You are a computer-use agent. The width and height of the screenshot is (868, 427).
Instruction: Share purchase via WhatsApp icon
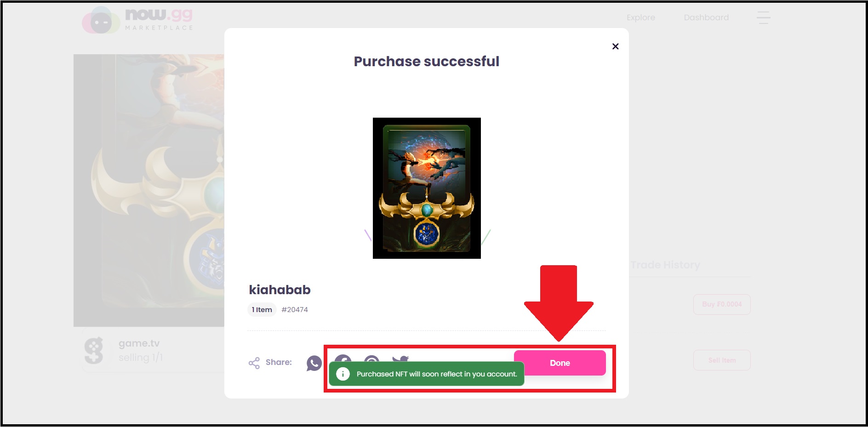(x=314, y=363)
